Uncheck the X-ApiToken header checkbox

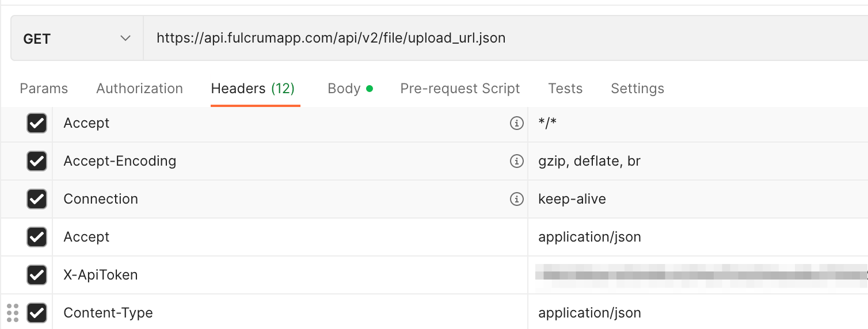(x=37, y=275)
